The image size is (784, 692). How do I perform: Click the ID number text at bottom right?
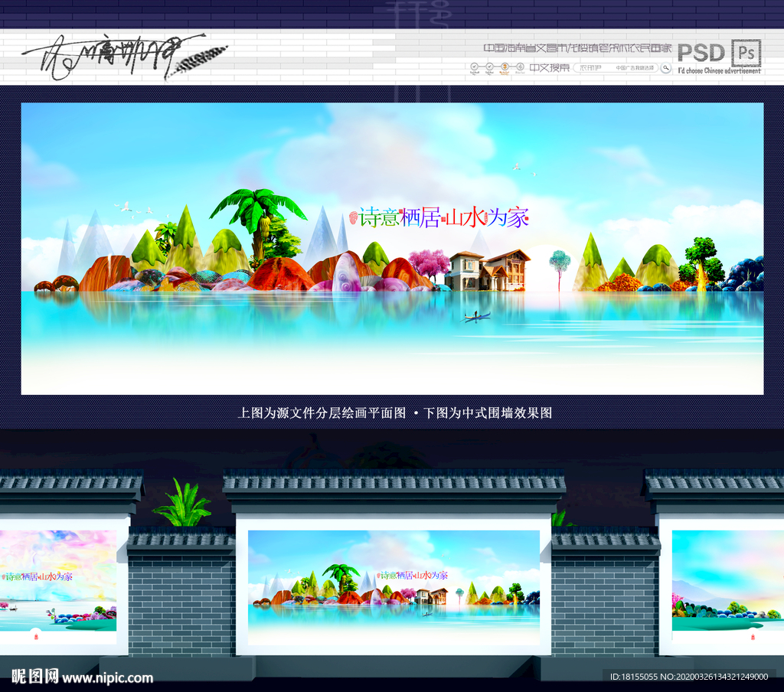pyautogui.click(x=688, y=677)
